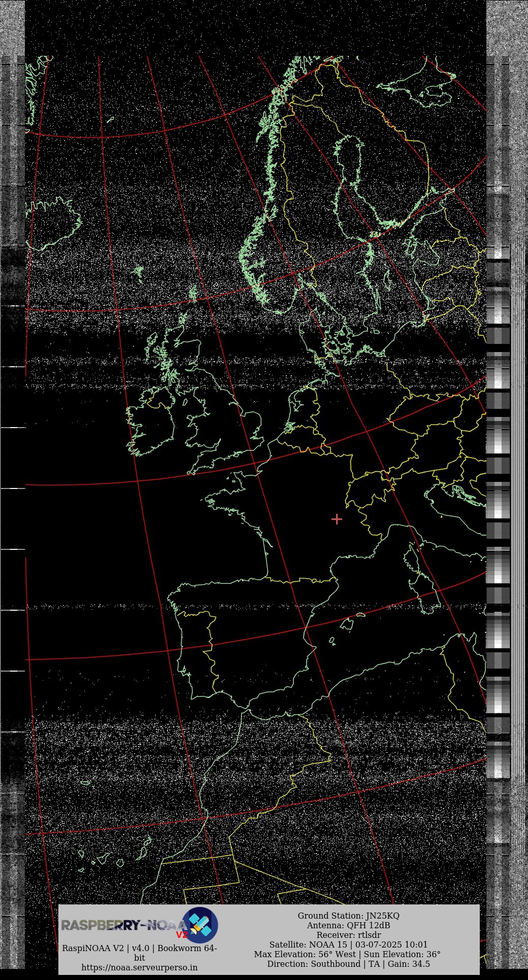Select the 'Receiver: rtlsdr' line
Viewport: 528px width, 980px height.
click(x=348, y=935)
